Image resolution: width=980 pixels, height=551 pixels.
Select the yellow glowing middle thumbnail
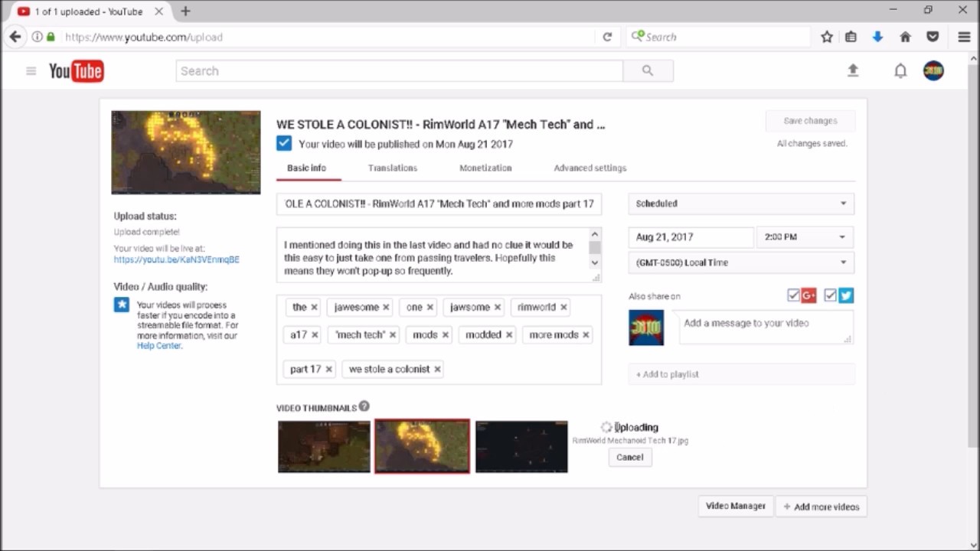[422, 446]
